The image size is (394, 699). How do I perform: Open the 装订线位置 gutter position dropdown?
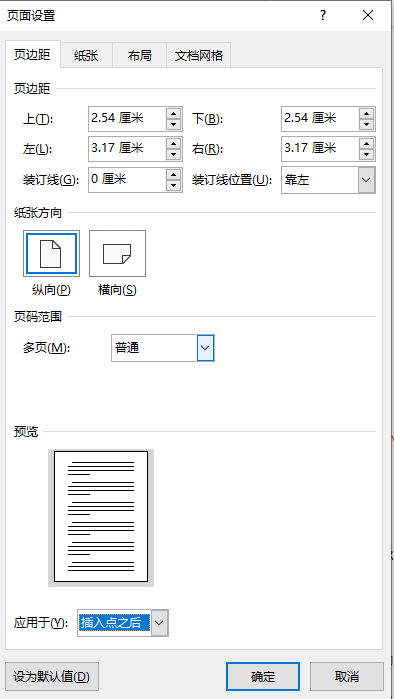[x=366, y=180]
